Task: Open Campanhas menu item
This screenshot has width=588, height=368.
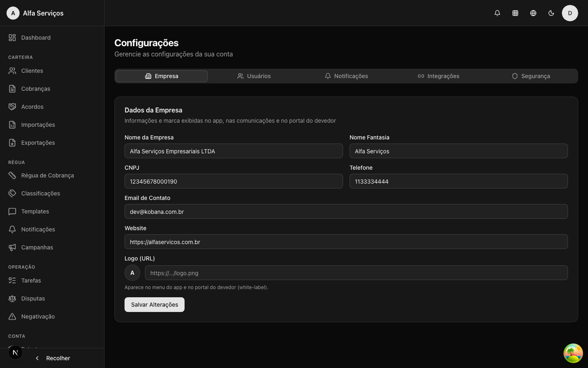Action: [52, 247]
